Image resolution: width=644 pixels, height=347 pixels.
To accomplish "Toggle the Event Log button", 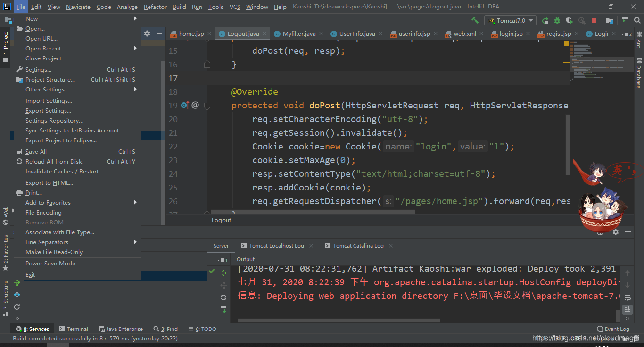I will pyautogui.click(x=613, y=329).
